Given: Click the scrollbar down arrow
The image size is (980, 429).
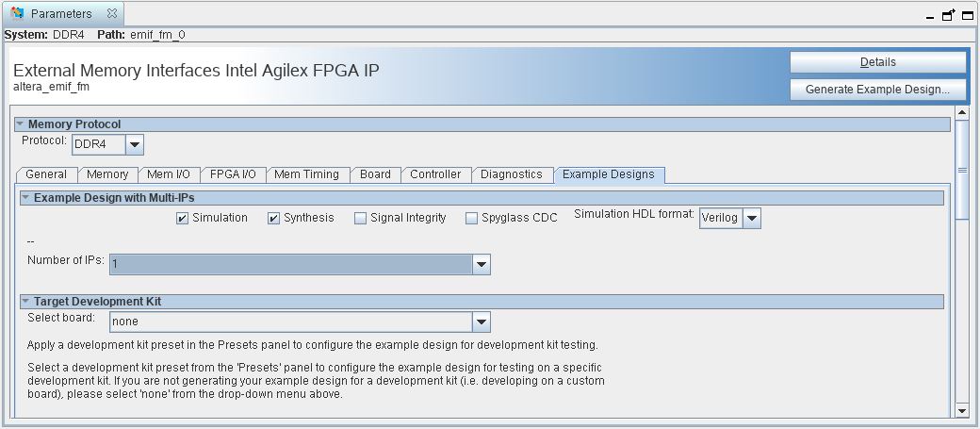Looking at the screenshot, I should (962, 410).
